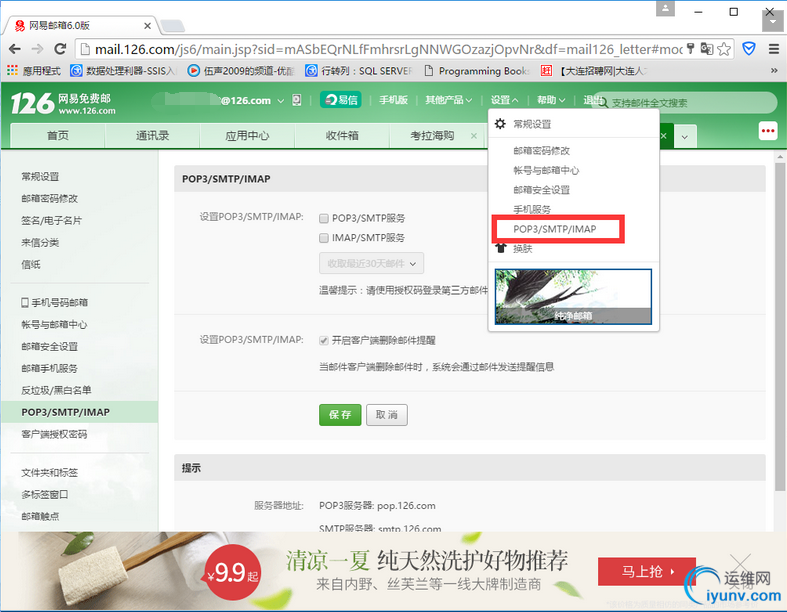Open the 行轉列：SQL SERVER bookmark
The height and width of the screenshot is (612, 787).
coord(359,71)
